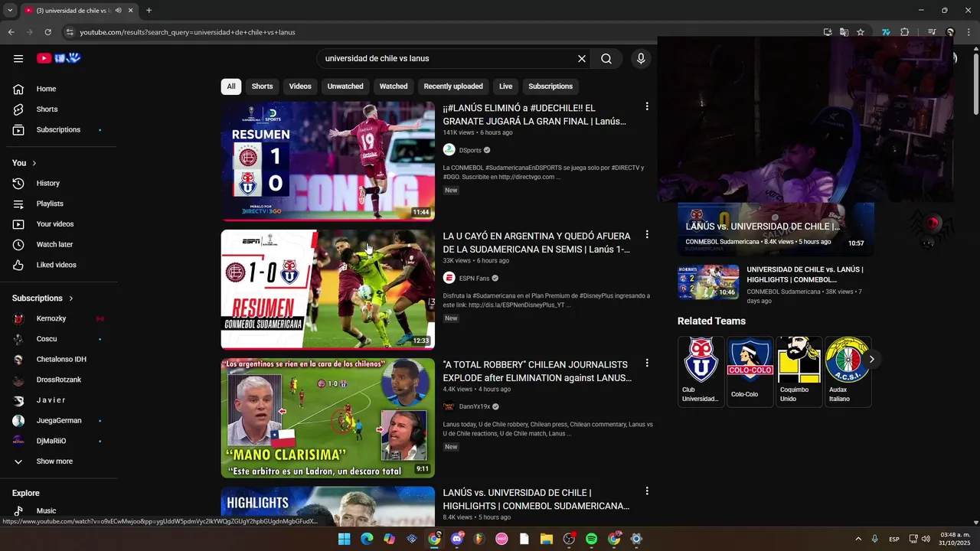Open more options for the ESPN Fans video

point(647,235)
